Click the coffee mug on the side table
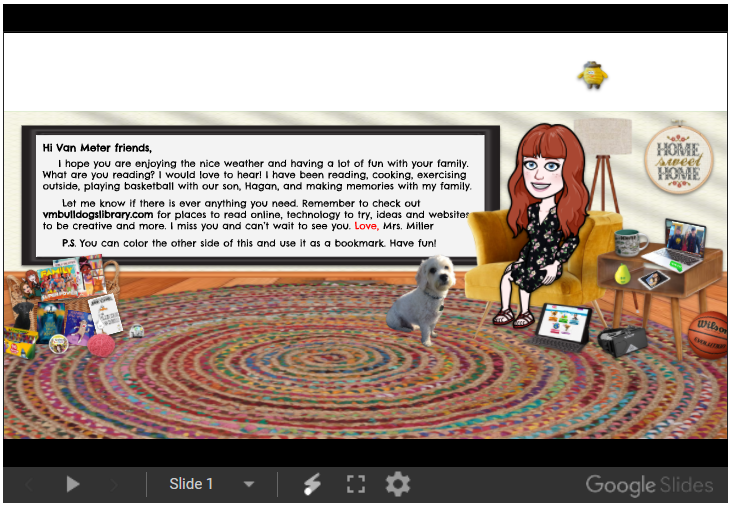Viewport: 734px width, 507px height. (629, 242)
